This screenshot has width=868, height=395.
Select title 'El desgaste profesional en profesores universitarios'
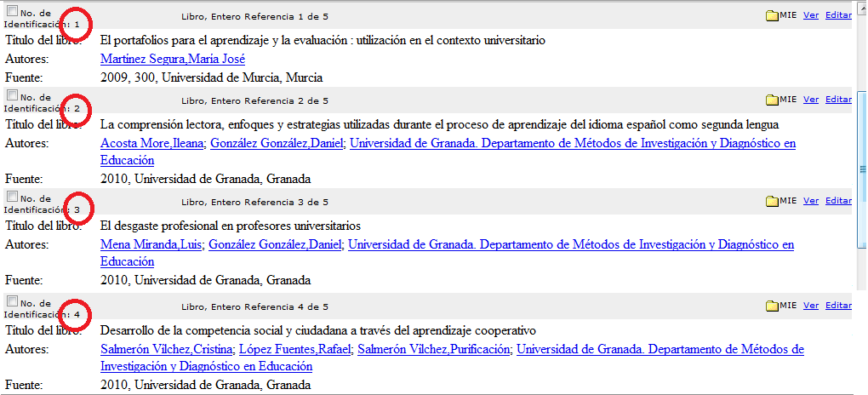click(x=231, y=226)
